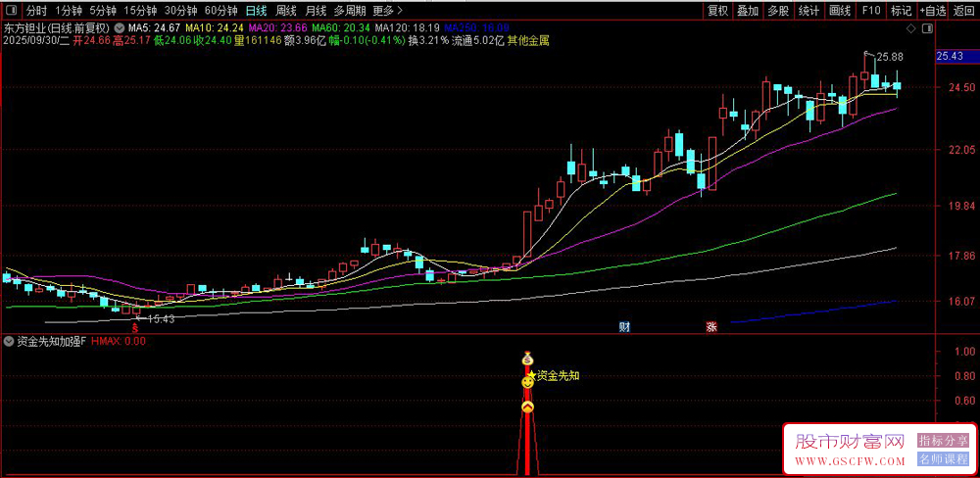Screen dimensions: 980x478
Task: Expand the 更多 periods menu
Action: [387, 10]
